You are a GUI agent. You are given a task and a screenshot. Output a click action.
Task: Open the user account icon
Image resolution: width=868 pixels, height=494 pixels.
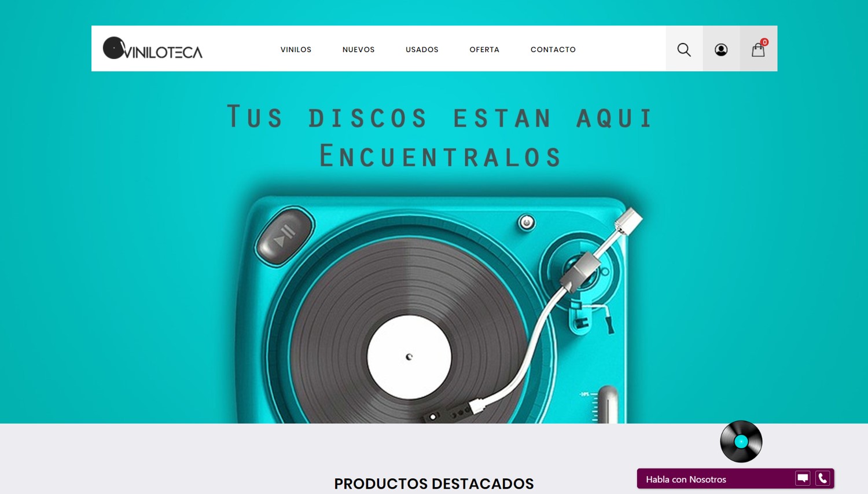coord(721,49)
